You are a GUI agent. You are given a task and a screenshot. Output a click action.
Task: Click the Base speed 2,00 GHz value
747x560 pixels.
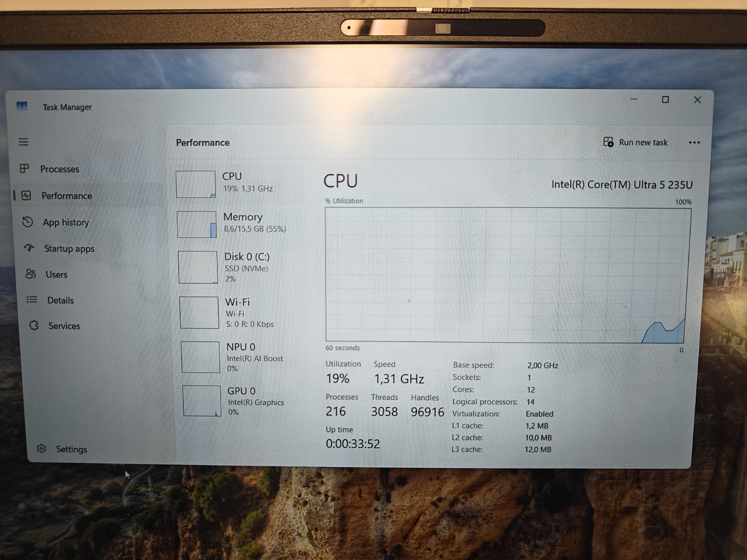543,365
